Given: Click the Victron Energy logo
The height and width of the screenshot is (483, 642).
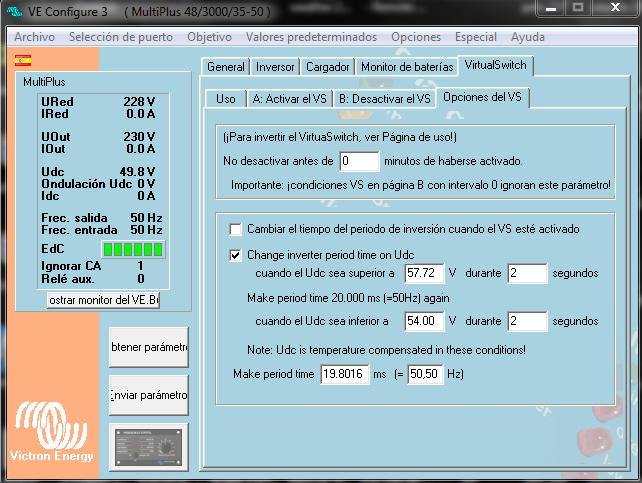Looking at the screenshot, I should (51, 431).
